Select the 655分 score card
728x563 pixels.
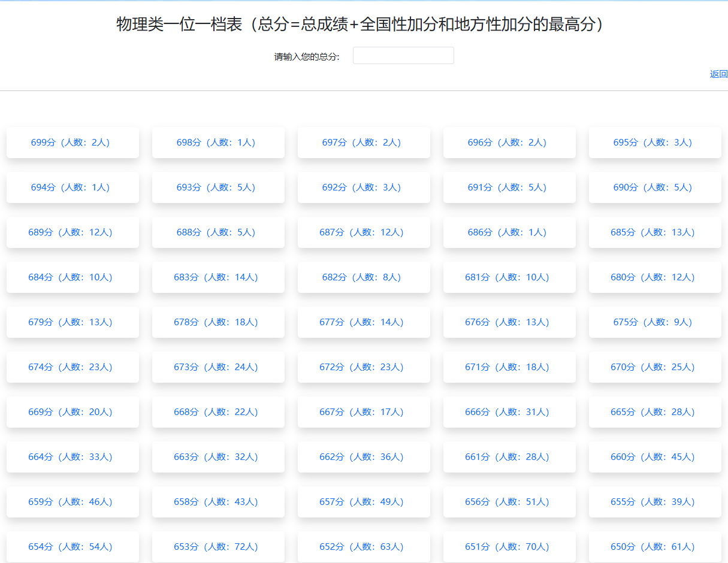[655, 502]
